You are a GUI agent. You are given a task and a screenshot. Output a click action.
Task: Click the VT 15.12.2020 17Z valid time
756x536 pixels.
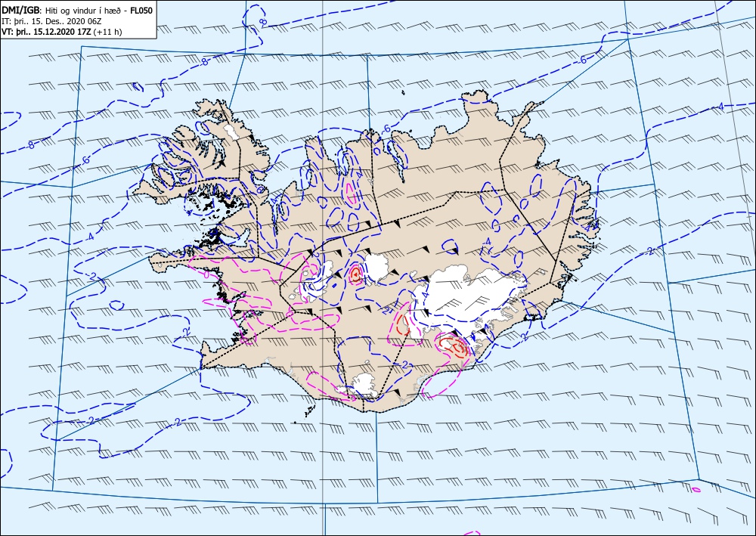pos(47,33)
